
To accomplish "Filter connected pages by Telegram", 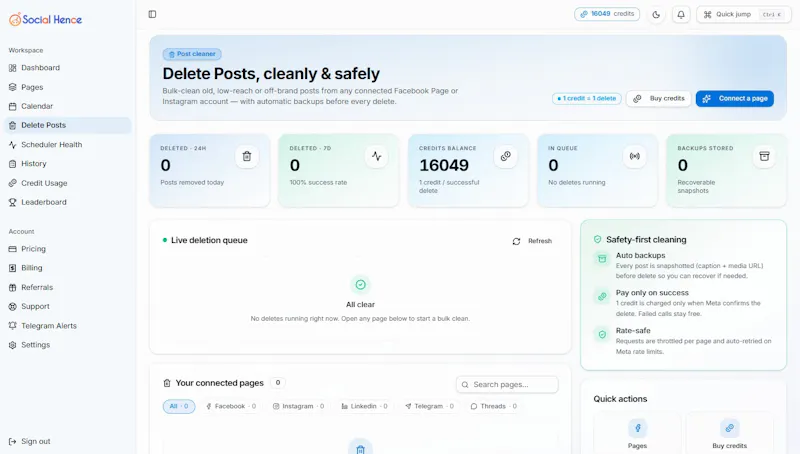I will [x=429, y=406].
